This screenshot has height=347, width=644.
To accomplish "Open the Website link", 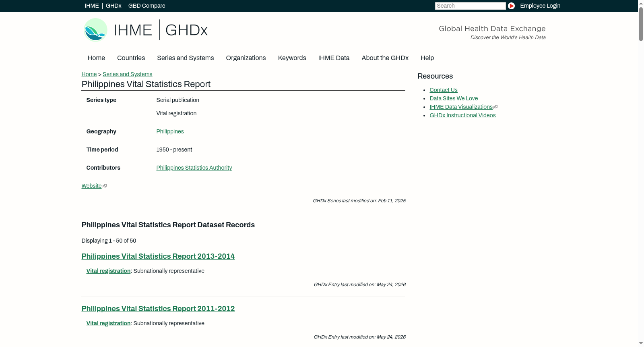I will (x=91, y=186).
